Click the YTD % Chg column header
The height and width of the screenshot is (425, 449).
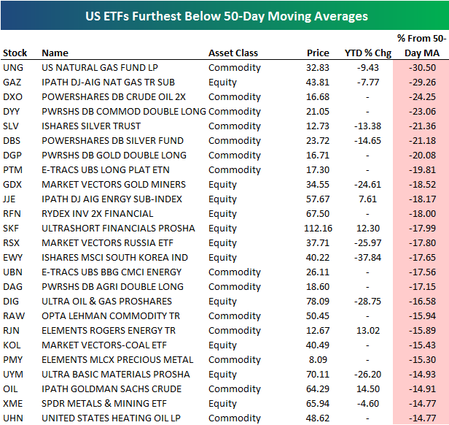coord(368,53)
